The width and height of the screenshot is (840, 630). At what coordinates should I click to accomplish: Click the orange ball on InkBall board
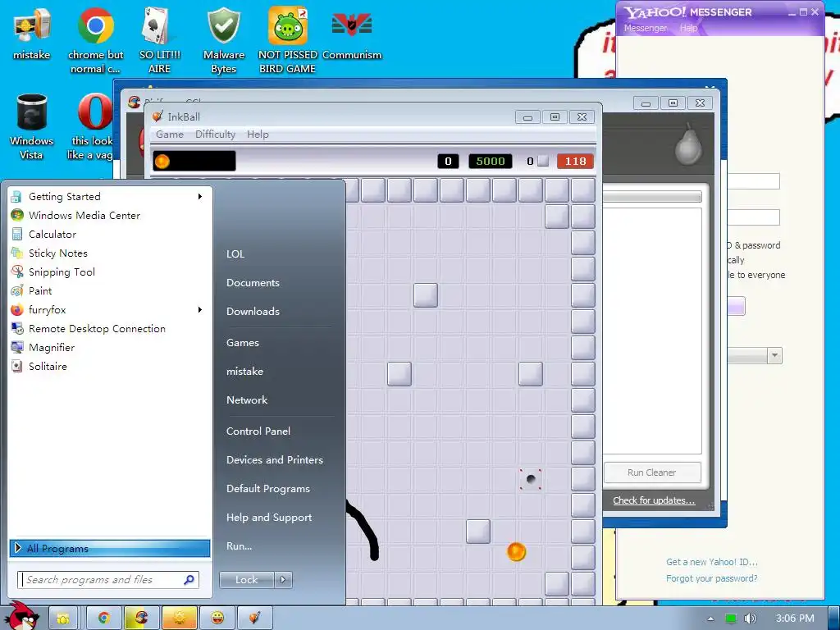pyautogui.click(x=517, y=551)
